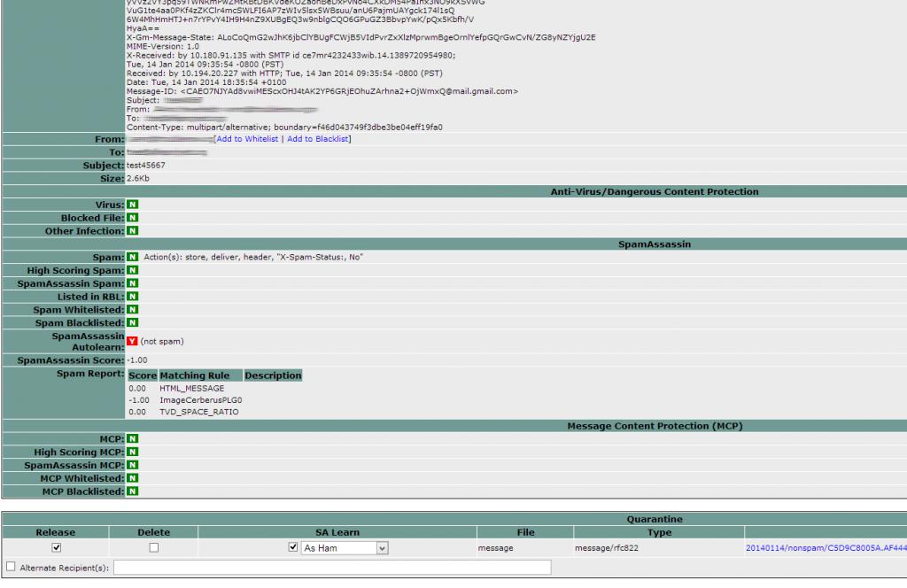Click the Alternate Recipient(s) text field
Image resolution: width=907 pixels, height=588 pixels.
coord(330,567)
